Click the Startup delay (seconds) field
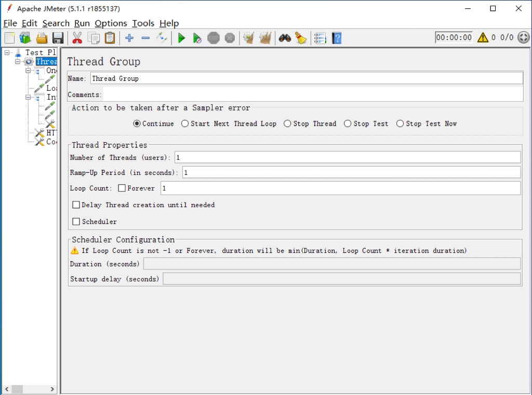Screen dimensions: 532x395 (x=342, y=279)
